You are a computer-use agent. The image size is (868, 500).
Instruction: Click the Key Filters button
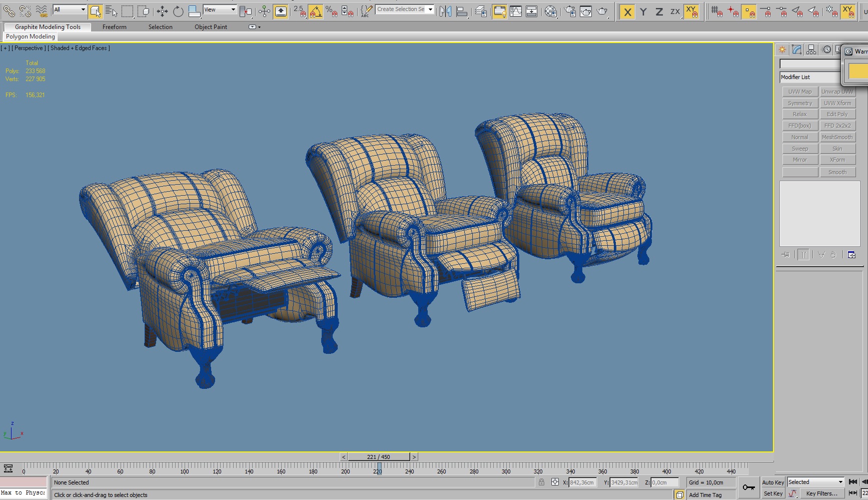821,493
